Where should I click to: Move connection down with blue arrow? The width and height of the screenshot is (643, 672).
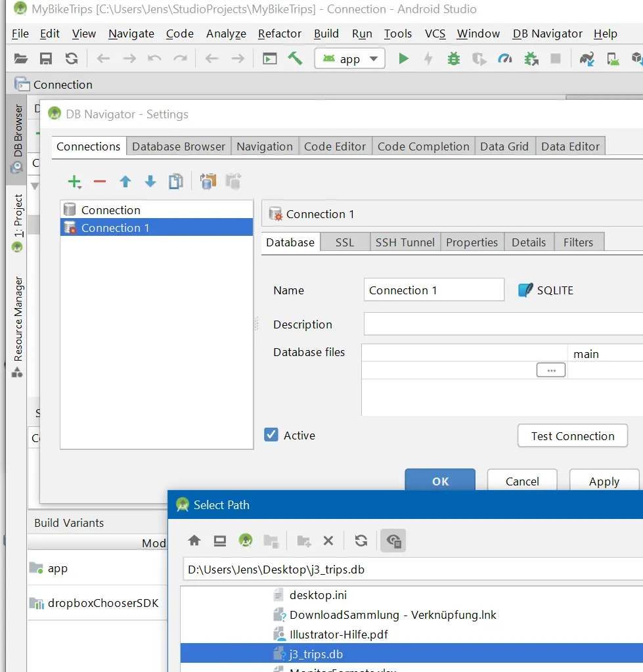150,182
